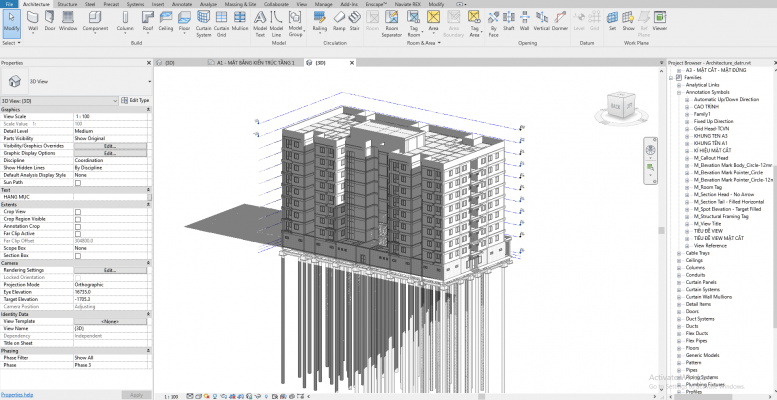Viewport: 777px width, 400px height.
Task: Click Edit for Visibility/Graphics Overrides
Action: click(x=110, y=145)
